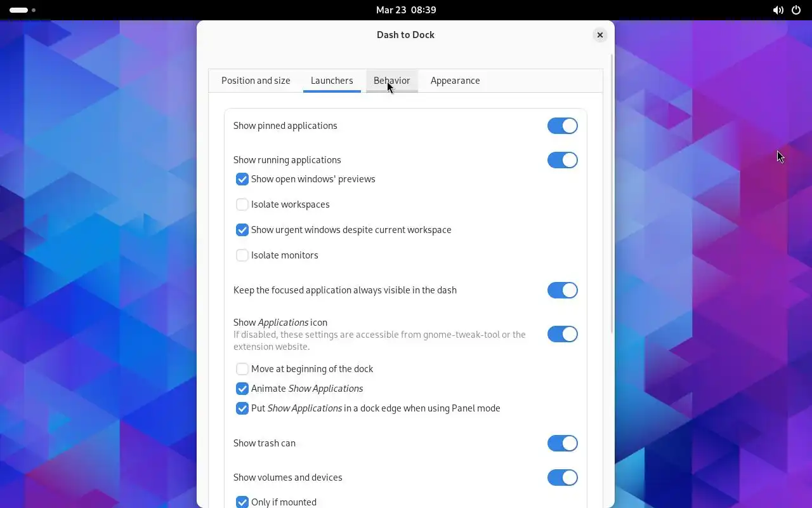Open the volume icon in top bar
Screen dimensions: 812x508
(778, 10)
